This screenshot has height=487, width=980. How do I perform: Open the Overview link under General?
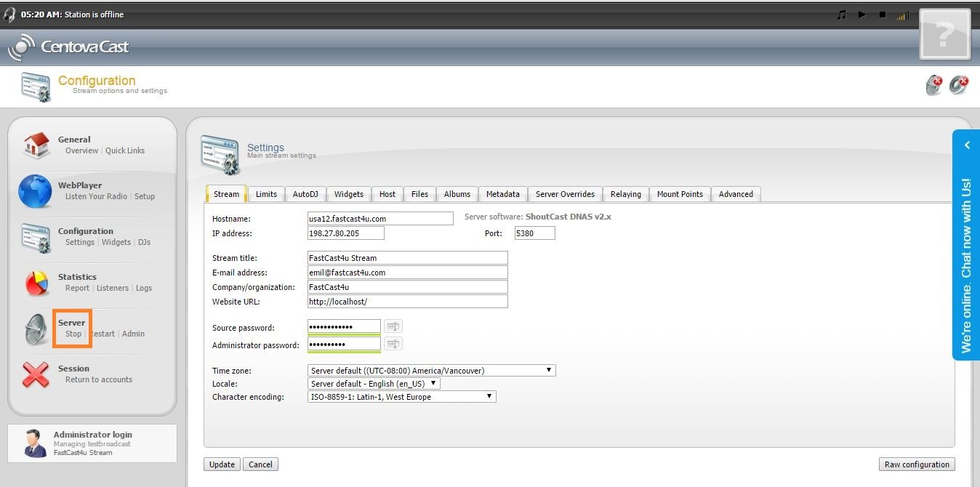click(x=81, y=150)
